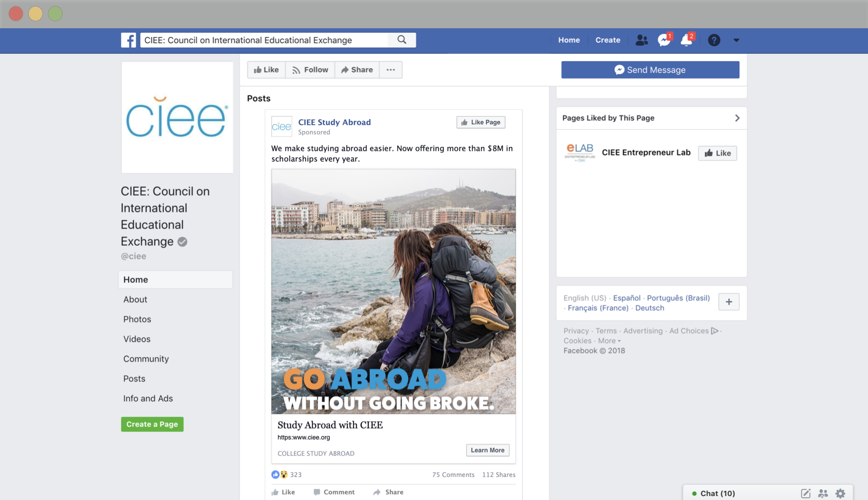Click the page Like button with thumbs-up
Image resolution: width=868 pixels, height=500 pixels.
pos(266,70)
